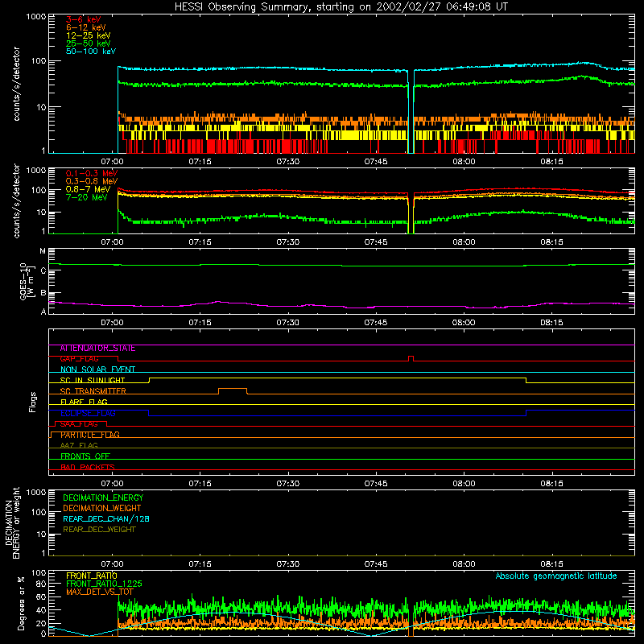Click the MAX_DET_VS_TOT legend label
Image resolution: width=644 pixels, height=644 pixels.
tap(100, 592)
